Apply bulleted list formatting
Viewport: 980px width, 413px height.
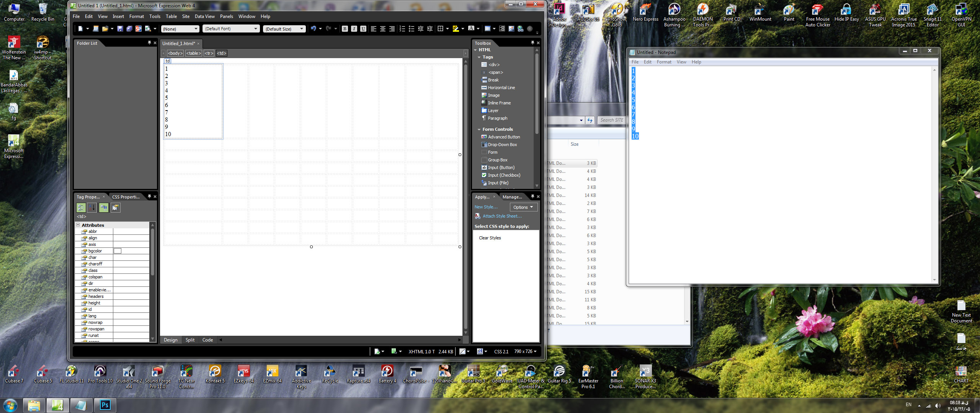(x=412, y=29)
